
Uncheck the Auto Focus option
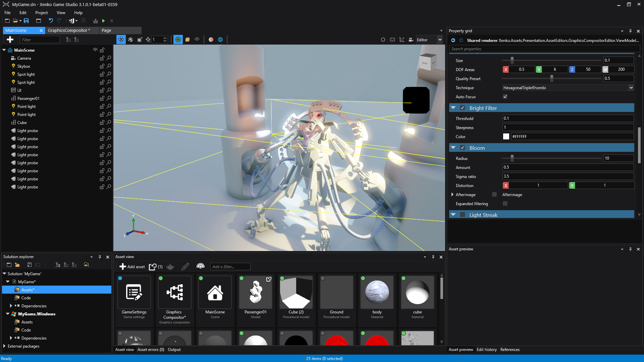(x=505, y=97)
